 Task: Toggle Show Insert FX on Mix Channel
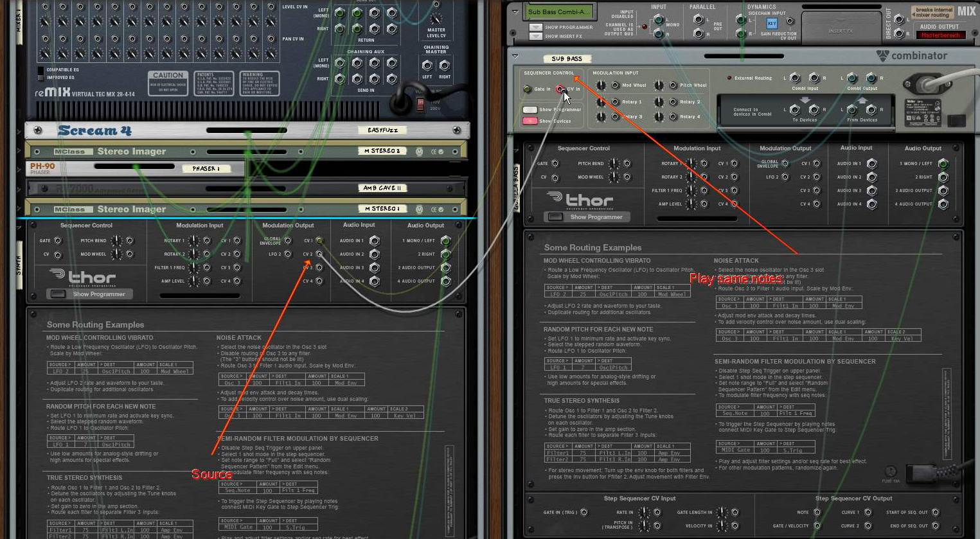click(x=536, y=37)
